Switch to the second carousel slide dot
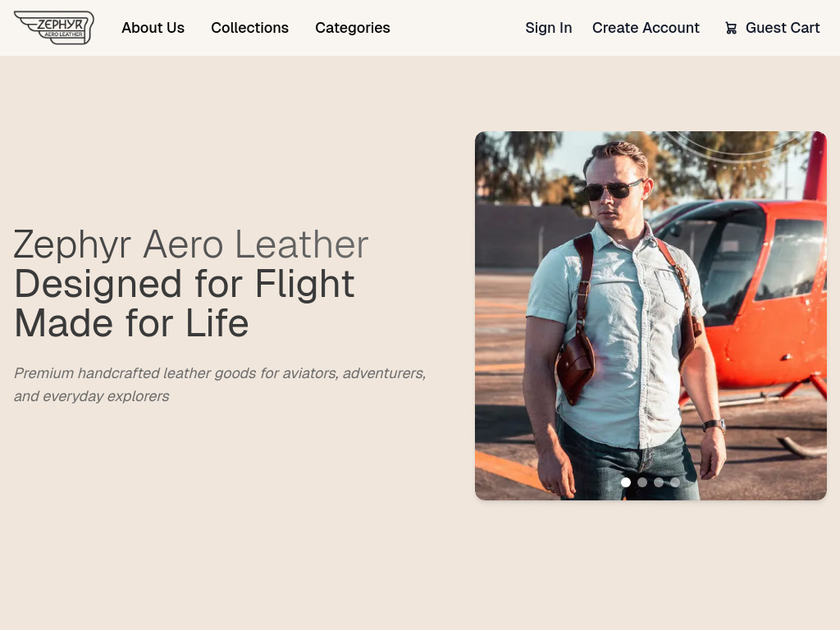 (x=642, y=482)
